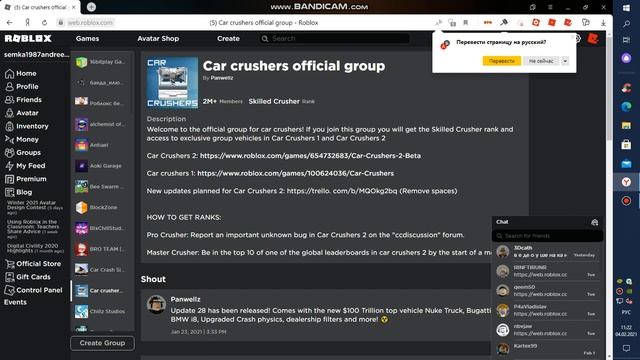Click the Roblox search field
Screen dimensions: 640x360
(x=334, y=38)
